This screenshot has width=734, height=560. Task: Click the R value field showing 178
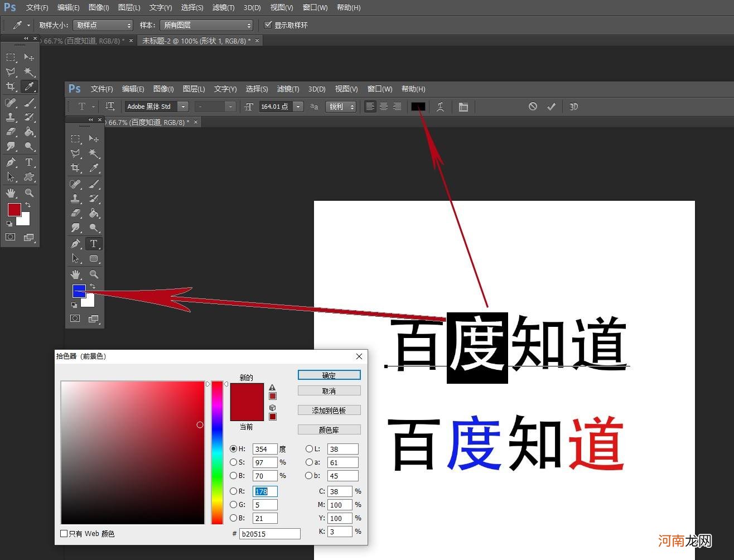tap(265, 491)
